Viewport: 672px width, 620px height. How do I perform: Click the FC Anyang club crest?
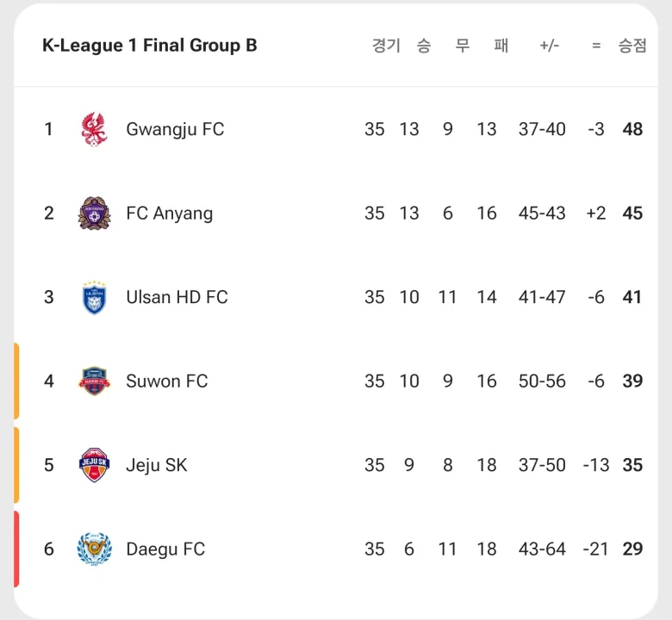(94, 214)
